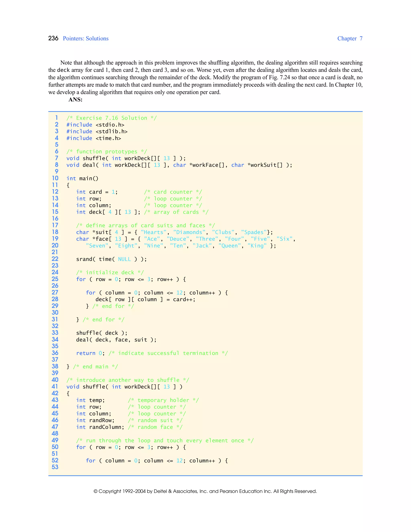Click the "initialize deck" comment
Viewport: 411px width, 532px height.
point(110,273)
